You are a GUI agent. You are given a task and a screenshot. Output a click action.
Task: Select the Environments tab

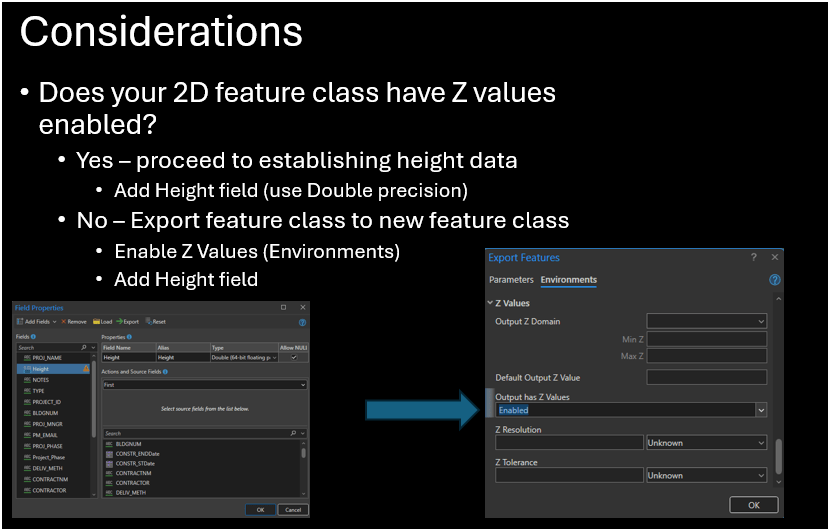569,280
